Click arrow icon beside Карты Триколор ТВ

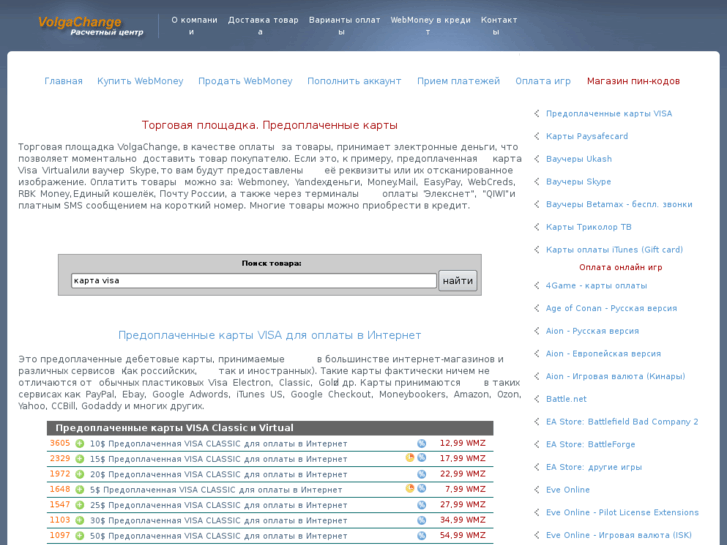coord(537,227)
